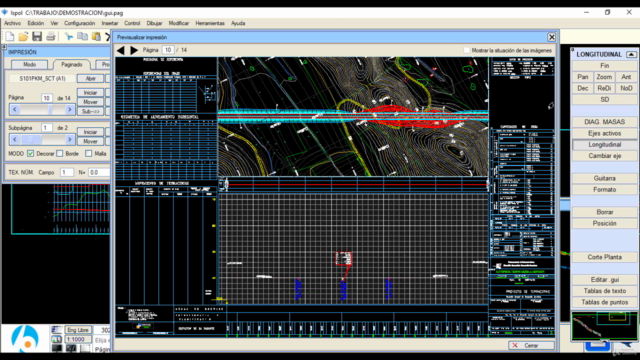640x360 pixels.
Task: Click the Cut scissors toolbar icon
Action: click(x=69, y=37)
